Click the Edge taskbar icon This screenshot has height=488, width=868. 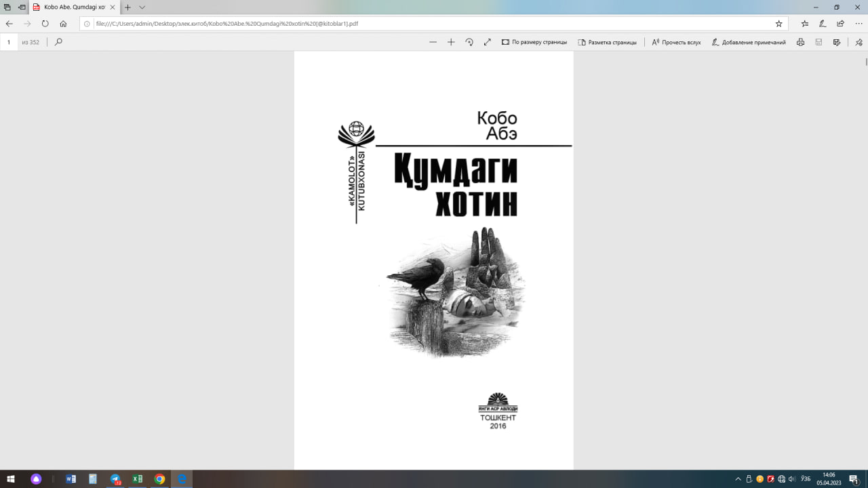pyautogui.click(x=181, y=479)
